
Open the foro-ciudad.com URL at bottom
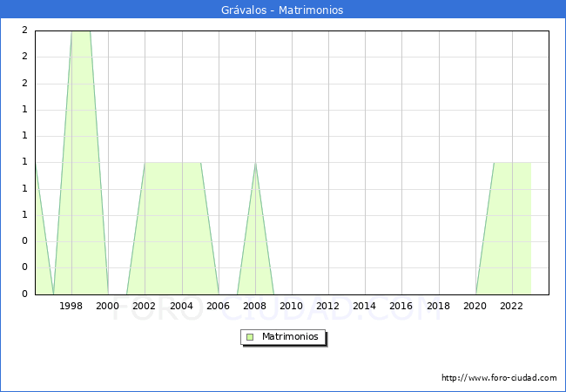coord(499,378)
